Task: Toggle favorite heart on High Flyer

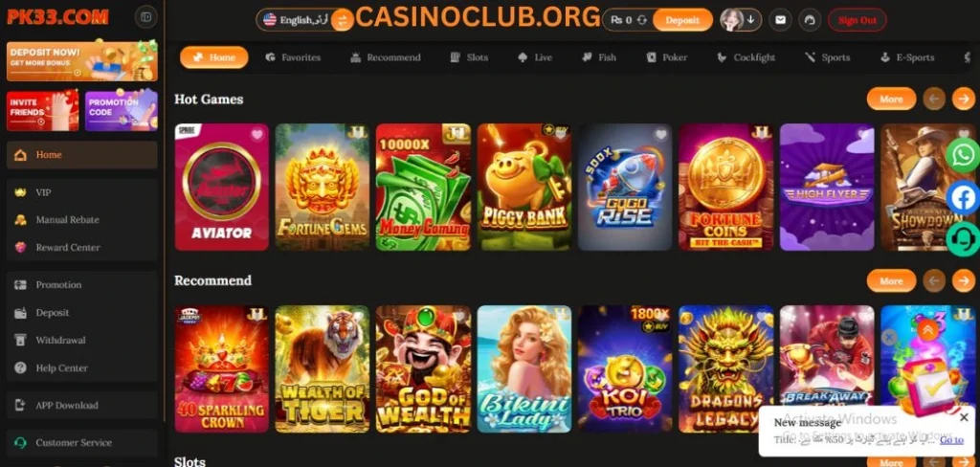Action: (x=863, y=134)
